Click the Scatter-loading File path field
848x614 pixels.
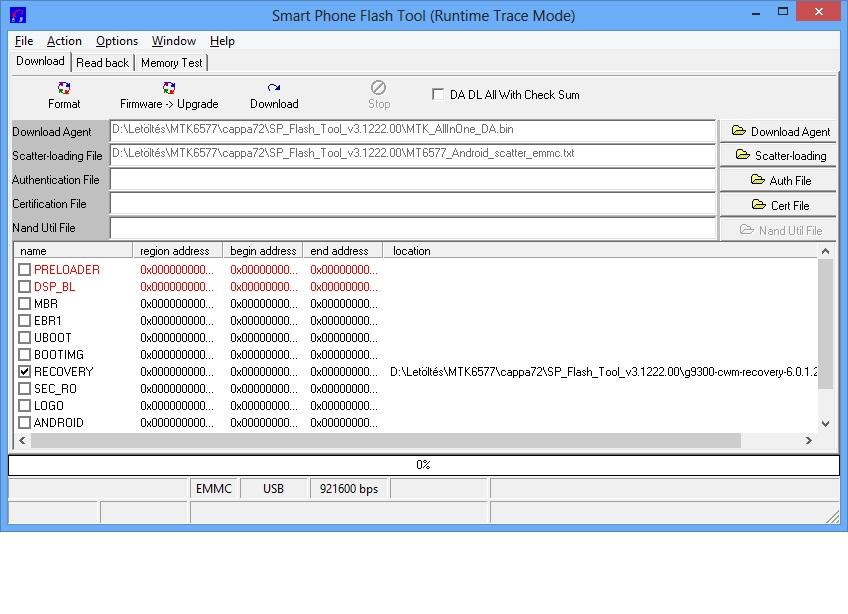pyautogui.click(x=413, y=154)
